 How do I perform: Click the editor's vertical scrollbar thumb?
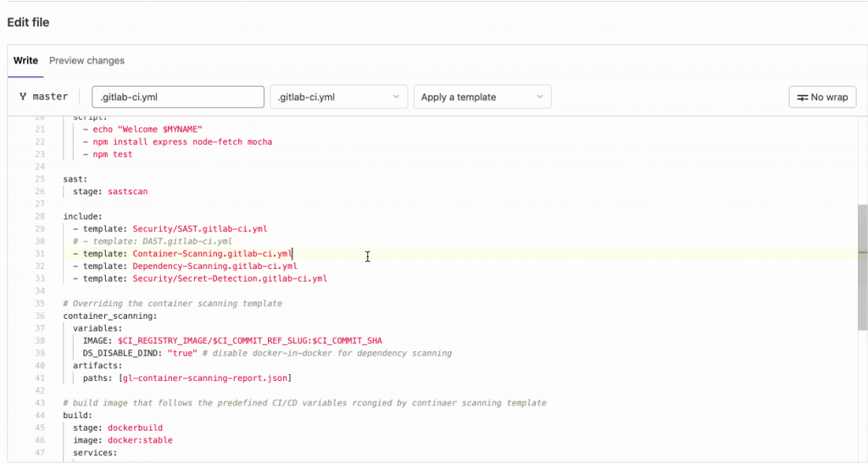[862, 266]
